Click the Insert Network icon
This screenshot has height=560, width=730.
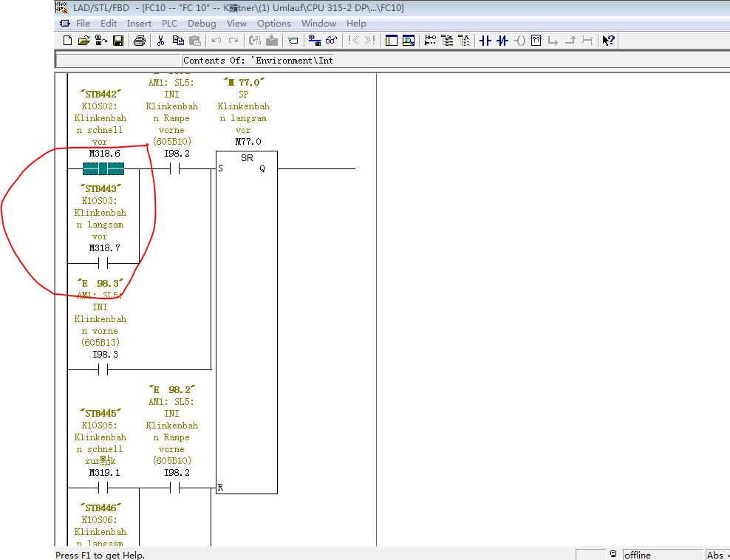pyautogui.click(x=293, y=41)
